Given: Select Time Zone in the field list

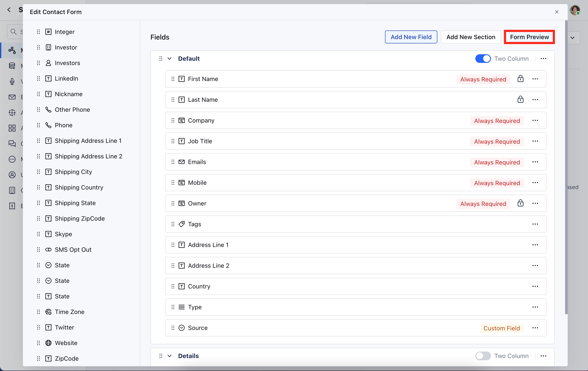Looking at the screenshot, I should pyautogui.click(x=69, y=312).
